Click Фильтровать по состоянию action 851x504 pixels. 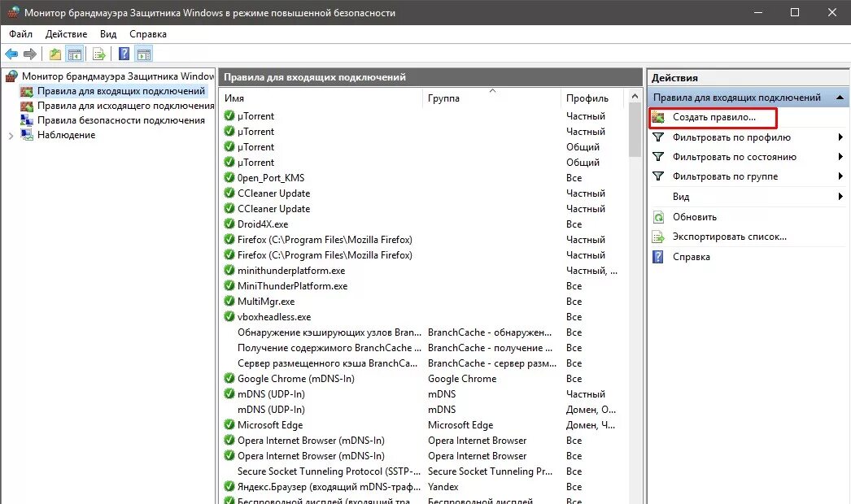tap(735, 157)
